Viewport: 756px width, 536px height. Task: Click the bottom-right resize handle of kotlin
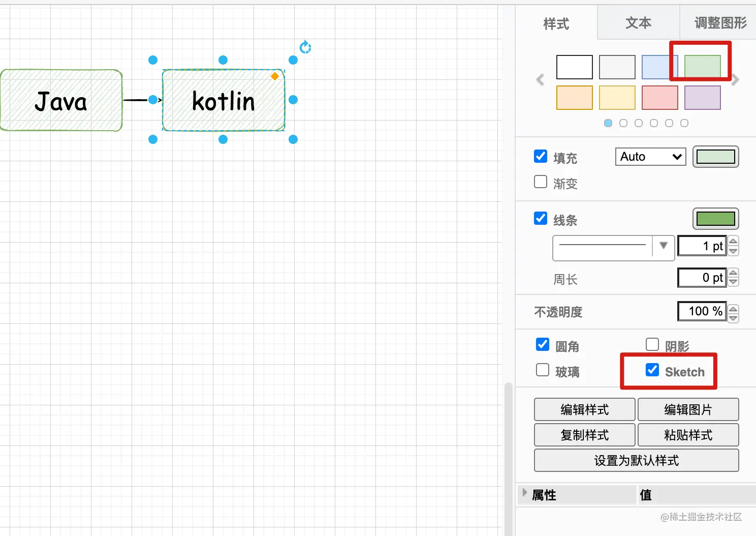[x=293, y=139]
